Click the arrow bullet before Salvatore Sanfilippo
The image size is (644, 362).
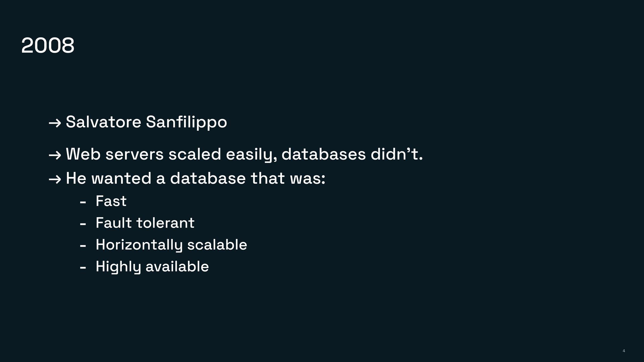(55, 123)
